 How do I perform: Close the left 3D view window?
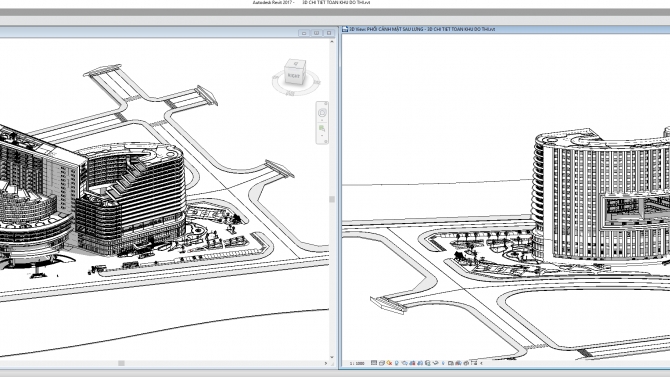(329, 33)
